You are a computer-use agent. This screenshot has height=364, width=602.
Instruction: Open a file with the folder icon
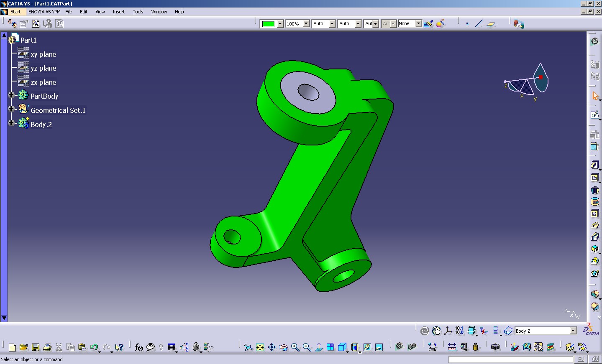24,347
